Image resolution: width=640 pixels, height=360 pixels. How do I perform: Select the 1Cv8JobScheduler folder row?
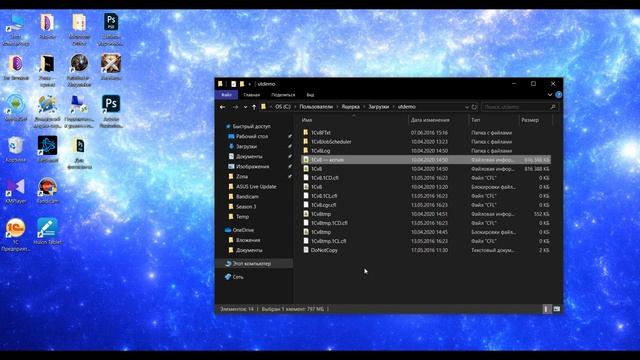tap(426, 142)
